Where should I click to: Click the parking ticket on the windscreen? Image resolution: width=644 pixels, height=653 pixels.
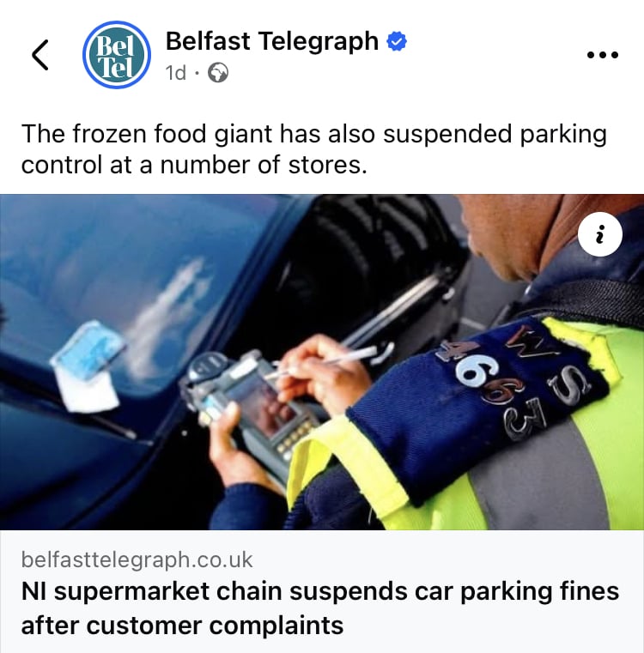click(x=88, y=366)
